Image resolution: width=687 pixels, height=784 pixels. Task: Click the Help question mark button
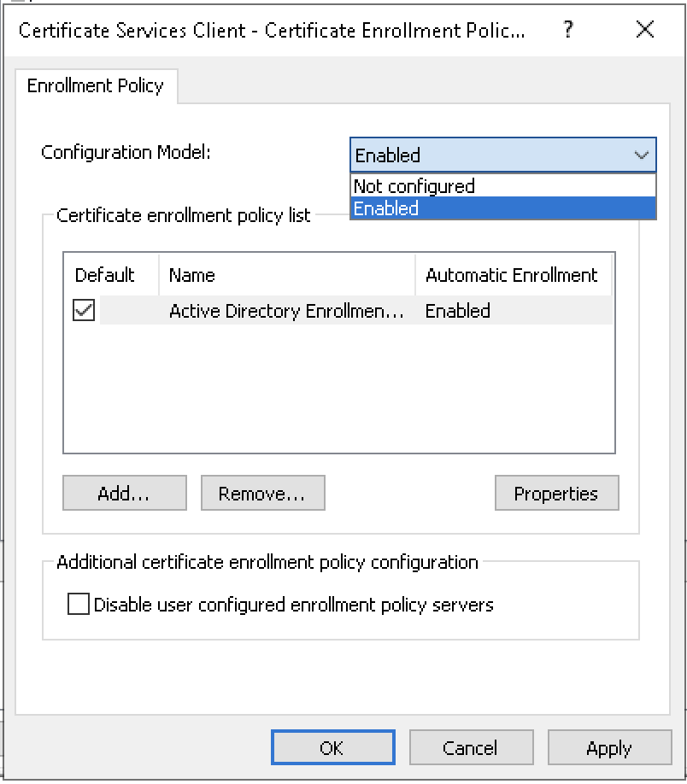(568, 30)
